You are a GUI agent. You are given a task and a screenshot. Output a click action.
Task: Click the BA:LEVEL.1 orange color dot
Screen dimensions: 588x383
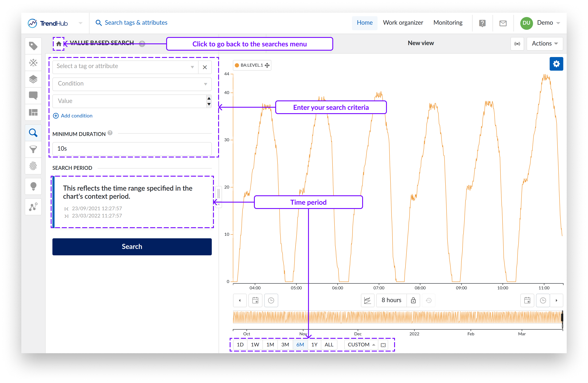click(x=237, y=65)
